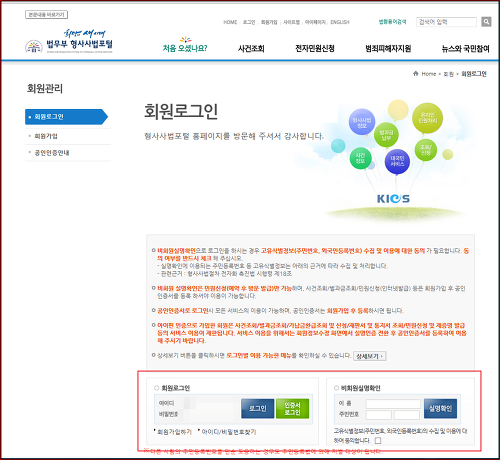Click the search magnifier icon button
The image size is (500, 460).
(486, 22)
